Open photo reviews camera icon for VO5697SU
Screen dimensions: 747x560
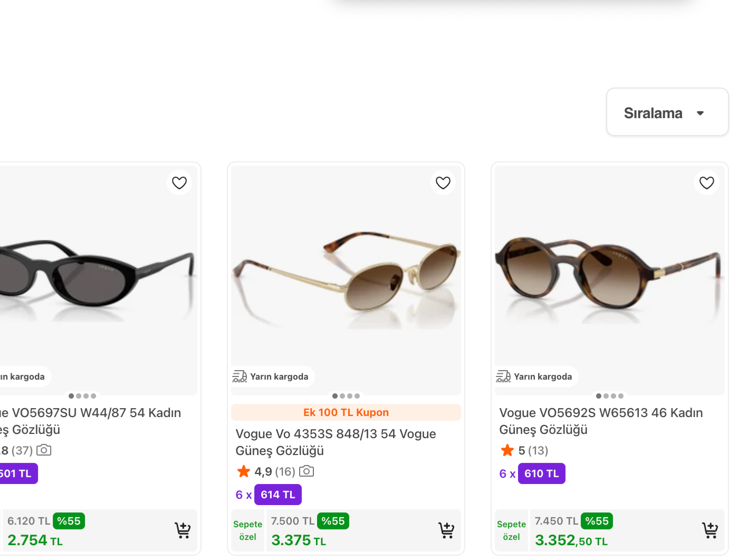pos(44,450)
